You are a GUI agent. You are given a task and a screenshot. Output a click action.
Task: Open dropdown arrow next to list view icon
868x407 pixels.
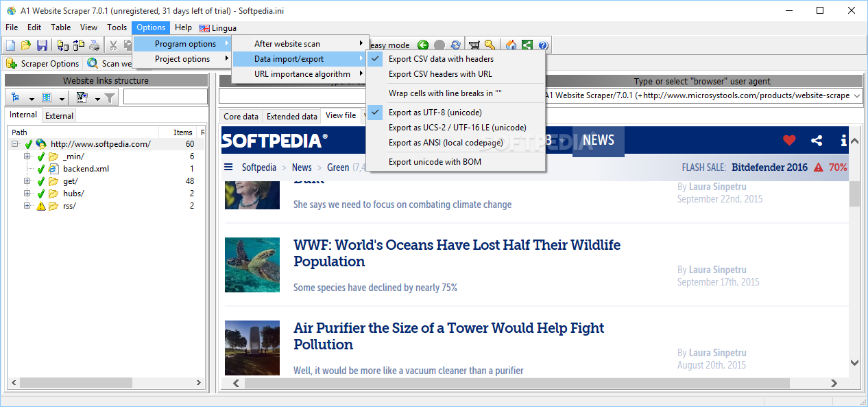[x=60, y=98]
